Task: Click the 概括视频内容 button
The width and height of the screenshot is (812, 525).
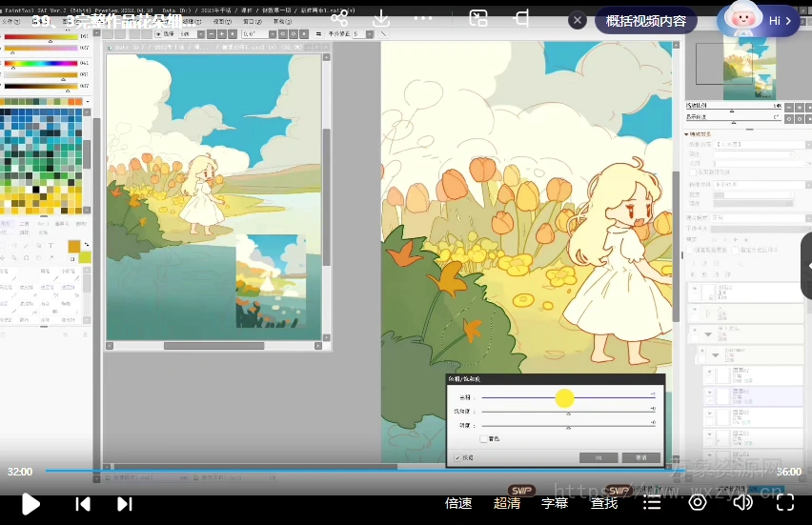Action: coord(645,20)
